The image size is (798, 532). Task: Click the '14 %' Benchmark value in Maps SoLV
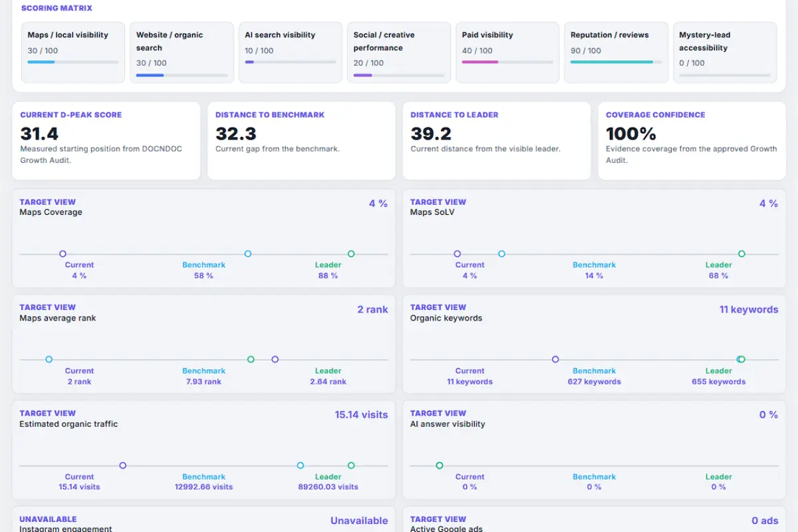[x=594, y=275]
